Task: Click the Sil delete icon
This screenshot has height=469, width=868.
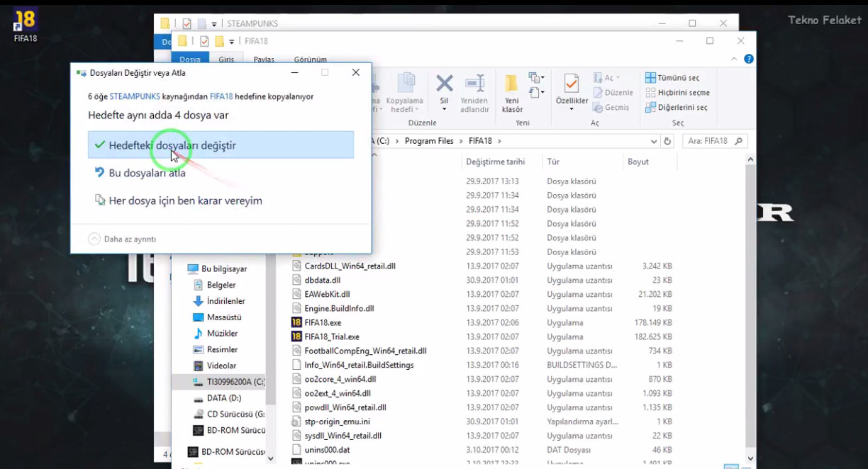Action: 444,83
